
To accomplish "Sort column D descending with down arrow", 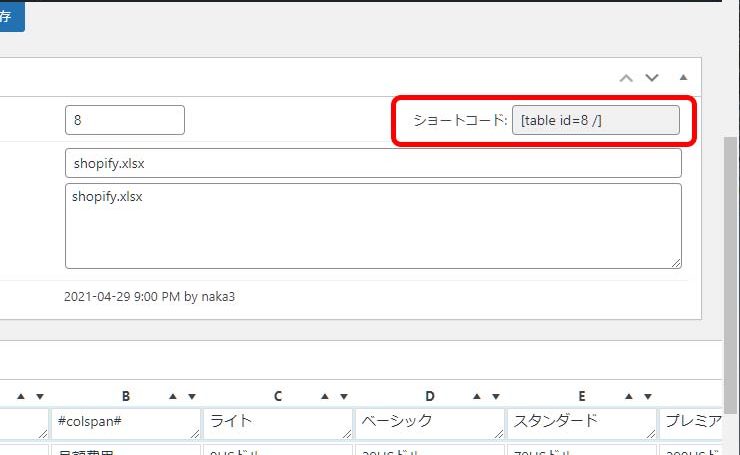I will click(x=495, y=397).
